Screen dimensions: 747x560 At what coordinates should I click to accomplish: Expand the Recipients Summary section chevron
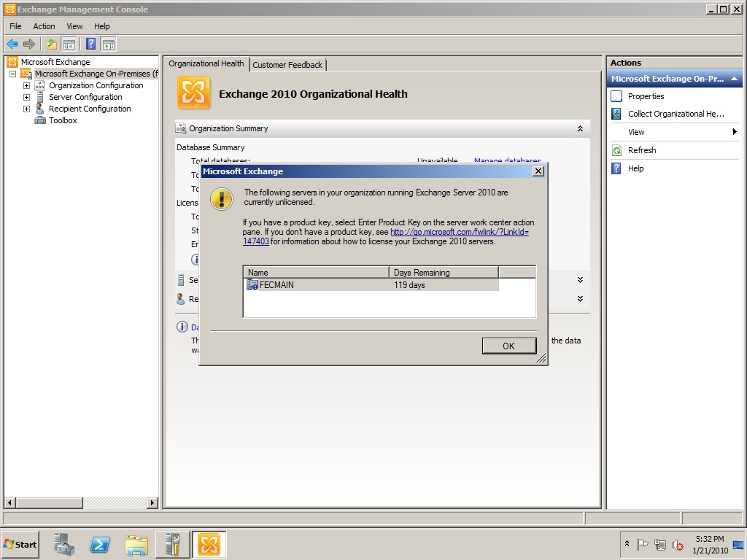point(580,299)
